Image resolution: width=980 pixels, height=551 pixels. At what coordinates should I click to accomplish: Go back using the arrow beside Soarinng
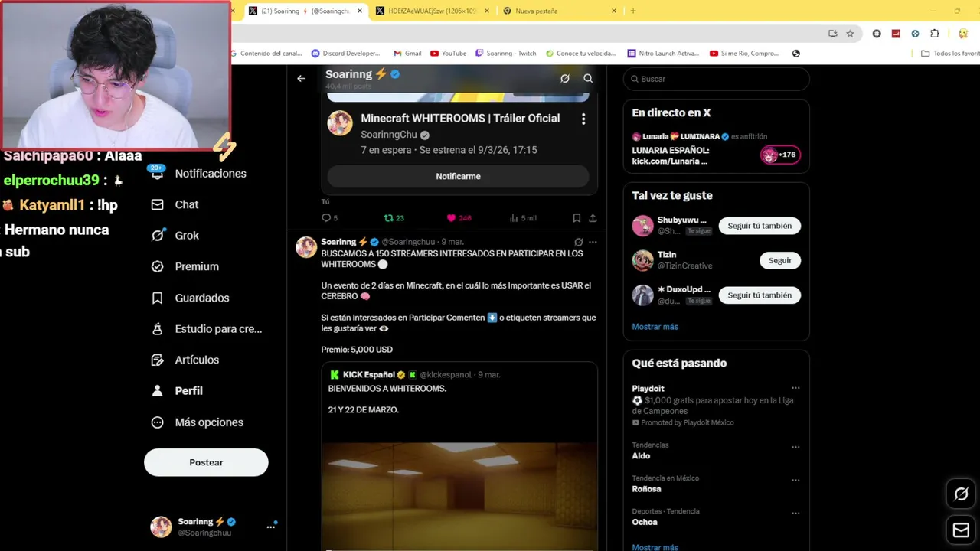[x=301, y=78]
